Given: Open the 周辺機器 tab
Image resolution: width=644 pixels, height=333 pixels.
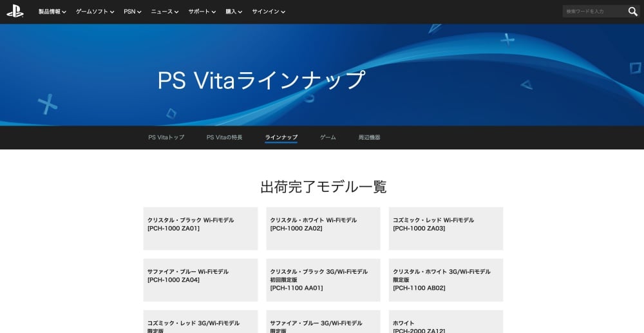Looking at the screenshot, I should [x=369, y=137].
